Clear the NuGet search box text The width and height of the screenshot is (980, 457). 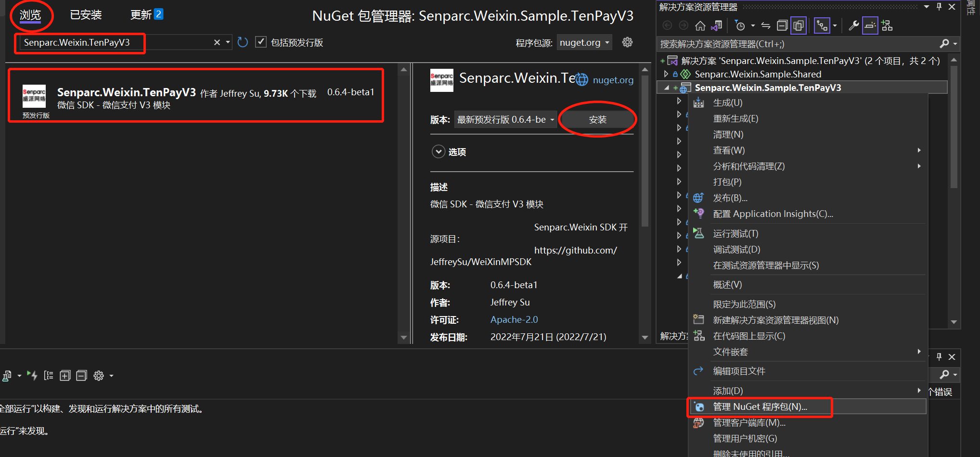coord(217,42)
